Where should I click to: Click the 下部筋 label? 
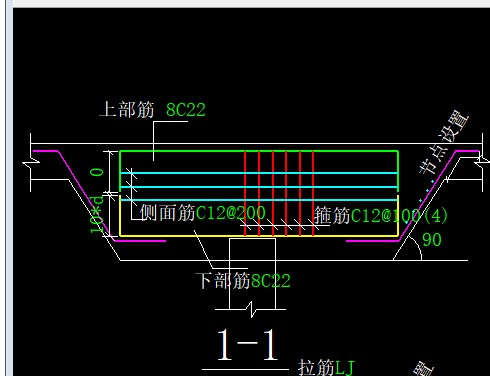(223, 281)
